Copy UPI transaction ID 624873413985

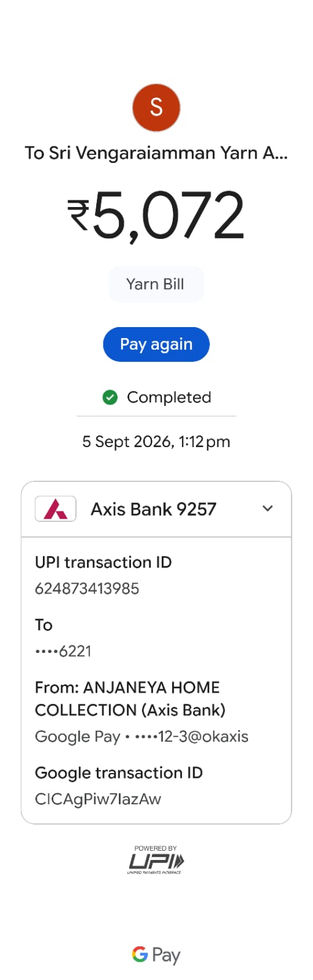87,589
